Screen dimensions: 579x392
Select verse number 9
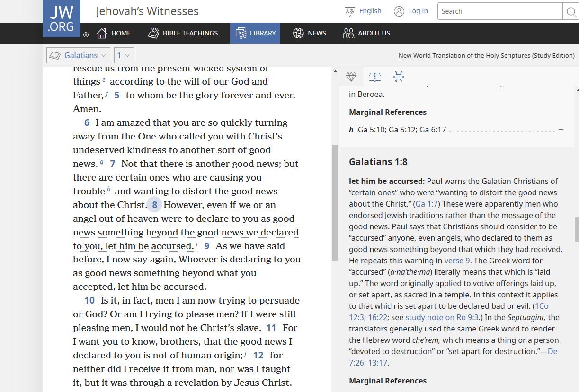(x=207, y=246)
